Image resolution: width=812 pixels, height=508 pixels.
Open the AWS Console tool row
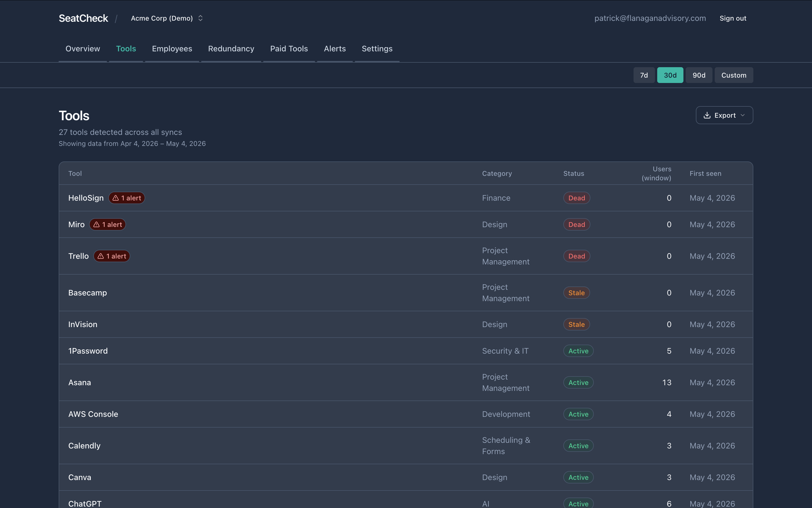coord(406,414)
